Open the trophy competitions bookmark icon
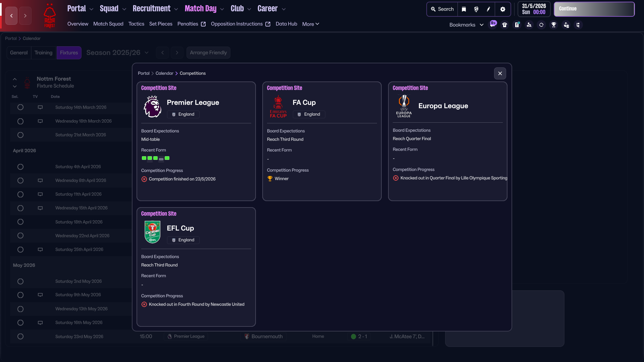The image size is (644, 362). [x=554, y=25]
